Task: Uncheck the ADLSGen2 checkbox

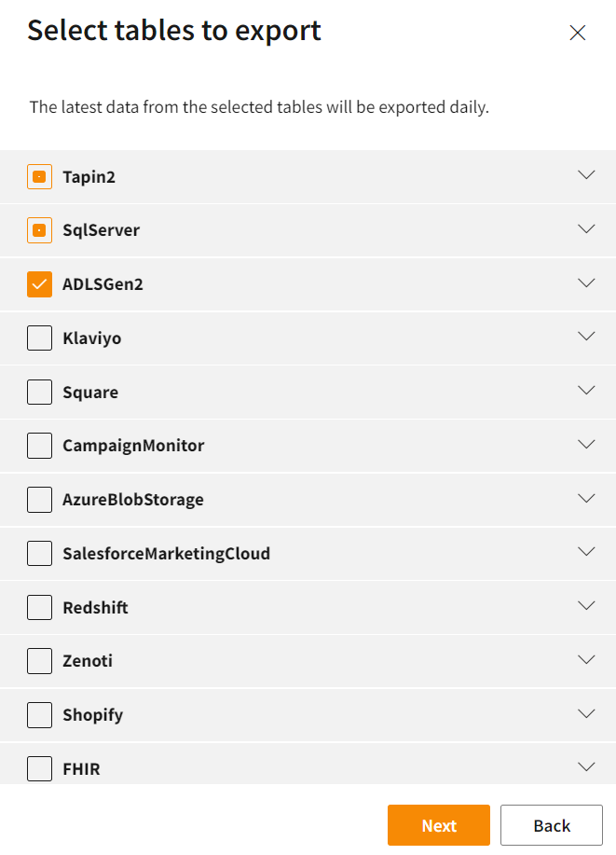Action: [39, 284]
